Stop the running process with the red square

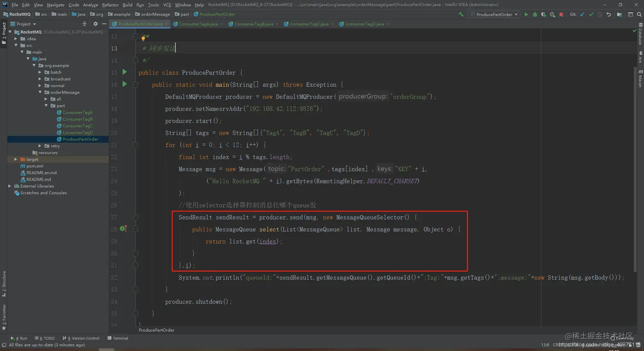561,14
